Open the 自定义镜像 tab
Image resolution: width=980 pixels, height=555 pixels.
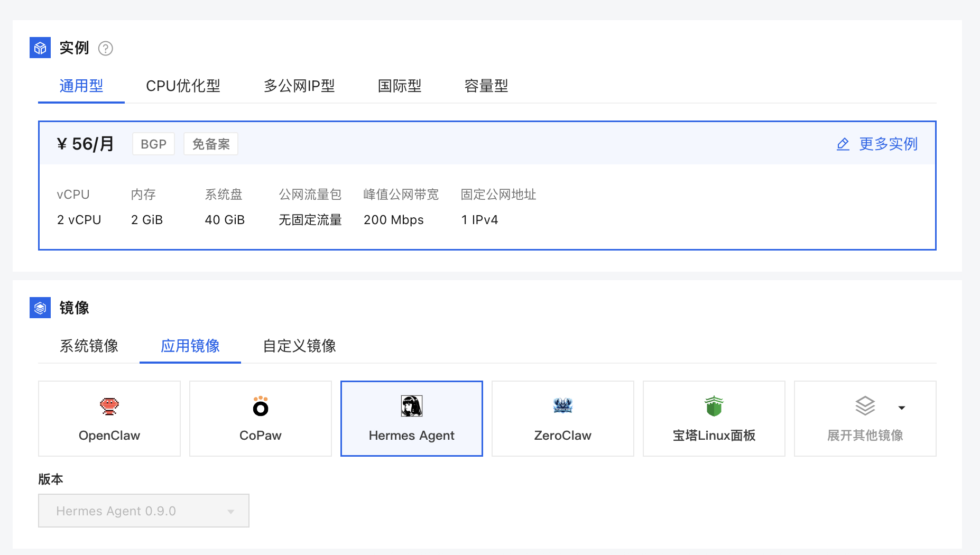point(298,346)
